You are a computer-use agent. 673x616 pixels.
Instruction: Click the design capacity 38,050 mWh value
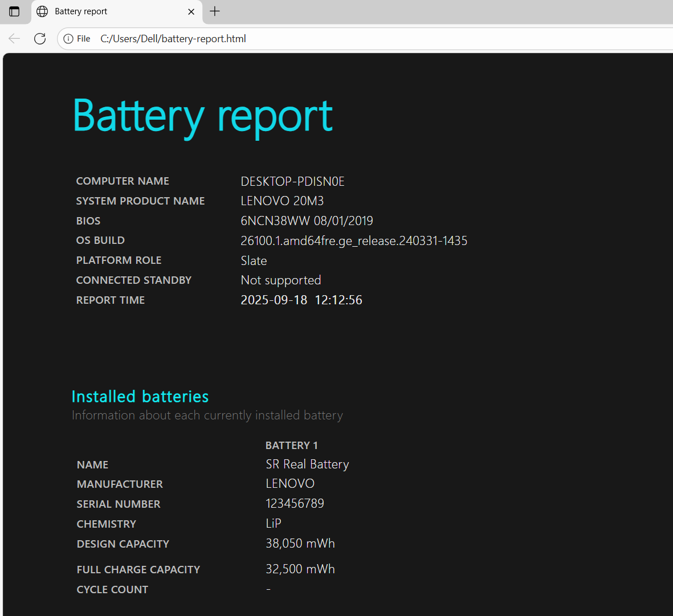point(300,543)
